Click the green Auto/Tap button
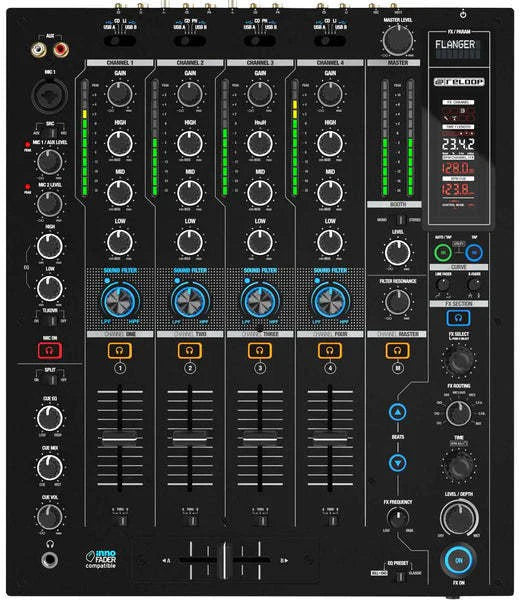Screen dimensions: 520x600 443,253
